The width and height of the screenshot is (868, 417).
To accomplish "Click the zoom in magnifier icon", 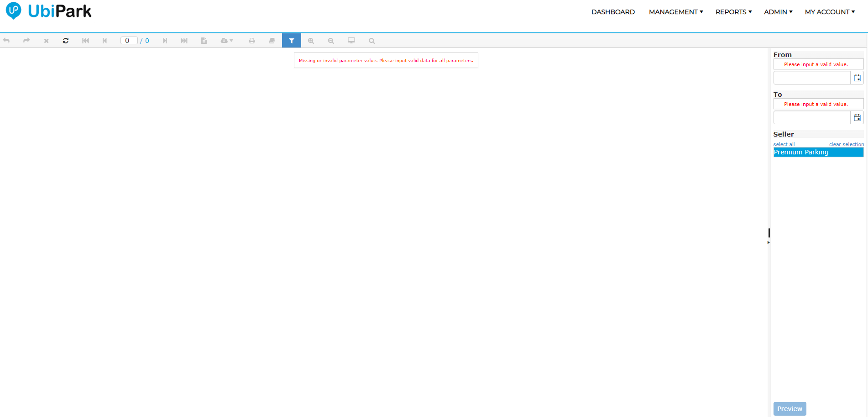I will point(311,41).
